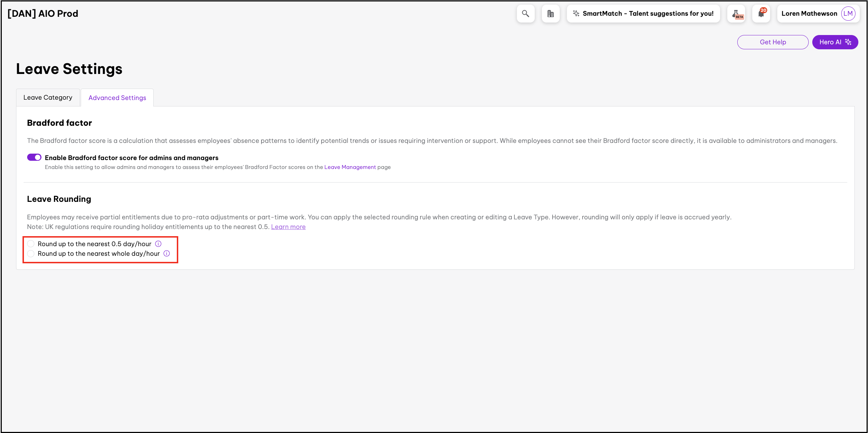This screenshot has width=868, height=433.
Task: Select Round up to nearest 0.5 day/hour
Action: pyautogui.click(x=31, y=244)
